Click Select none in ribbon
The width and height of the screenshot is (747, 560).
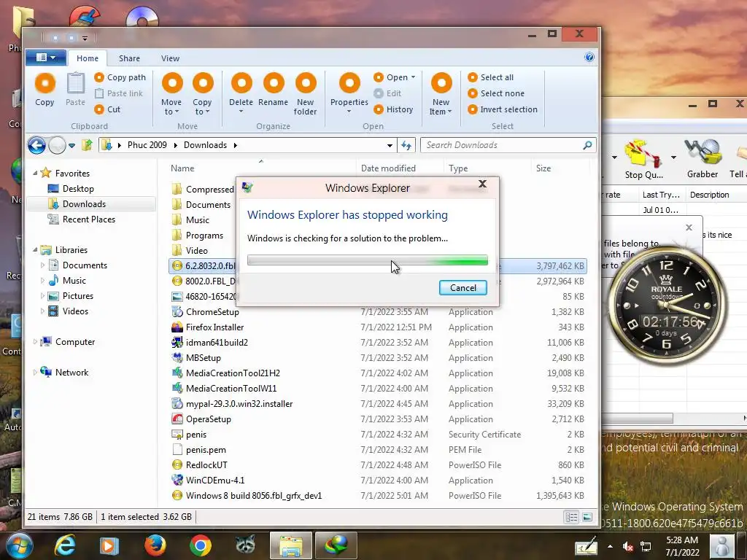[496, 93]
